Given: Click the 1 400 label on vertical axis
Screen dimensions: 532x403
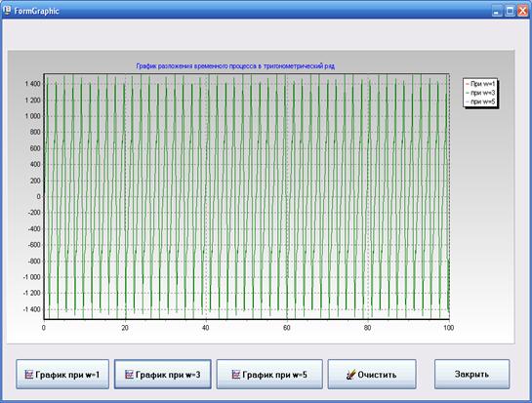Looking at the screenshot, I should [32, 84].
